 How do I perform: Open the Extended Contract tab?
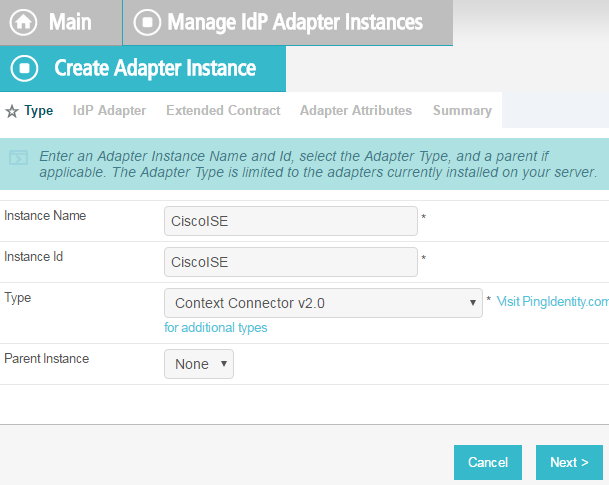point(223,111)
